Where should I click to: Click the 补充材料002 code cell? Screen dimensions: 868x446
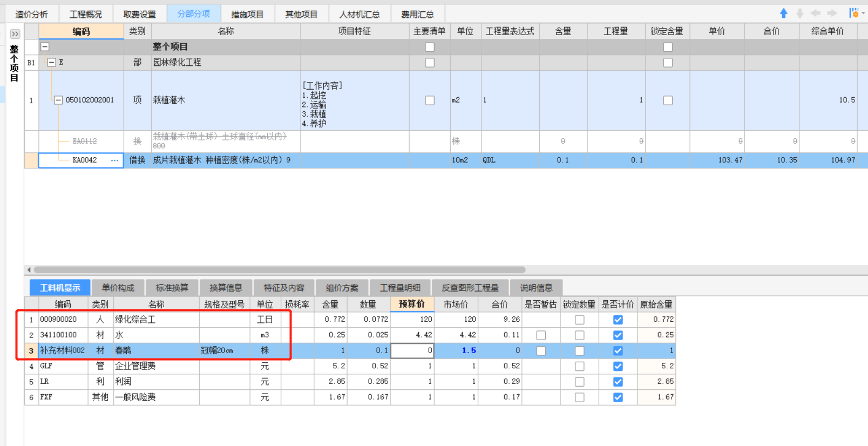point(63,350)
